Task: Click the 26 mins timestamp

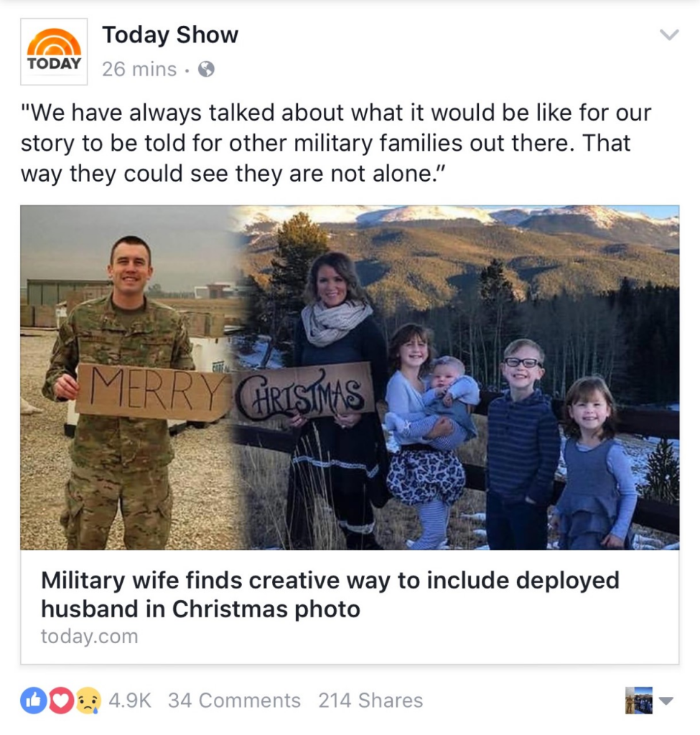Action: click(139, 70)
